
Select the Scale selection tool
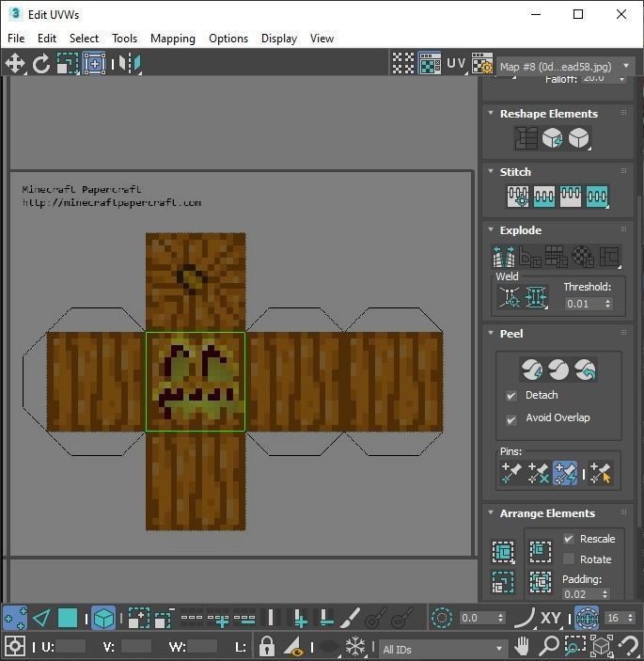tap(68, 64)
